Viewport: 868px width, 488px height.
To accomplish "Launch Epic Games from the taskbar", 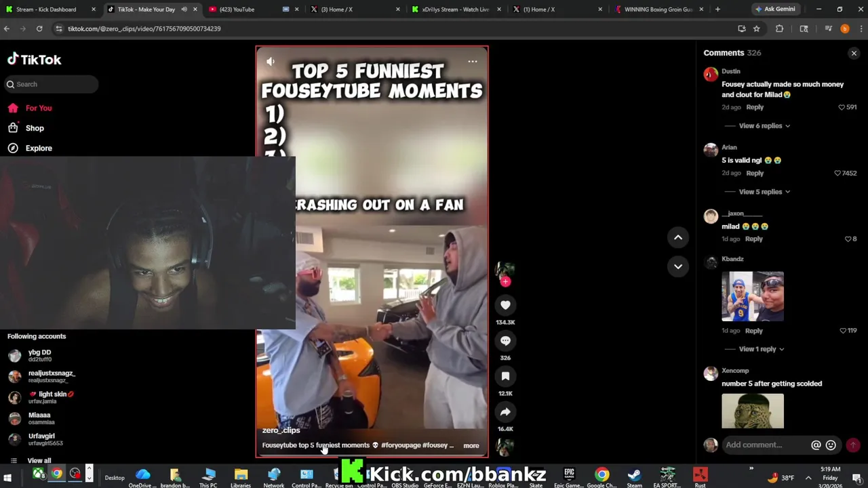I will click(569, 477).
